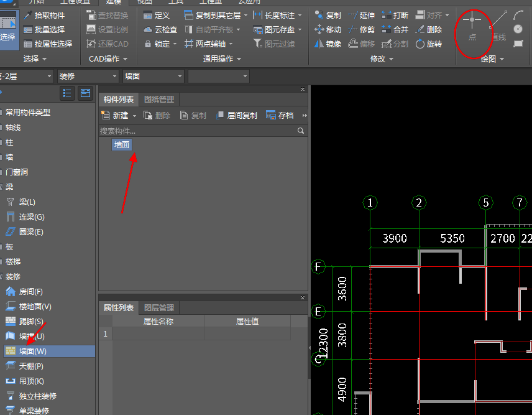The width and height of the screenshot is (532, 415).
Task: Open the floor dropdown showing -2层
Action: pyautogui.click(x=27, y=76)
